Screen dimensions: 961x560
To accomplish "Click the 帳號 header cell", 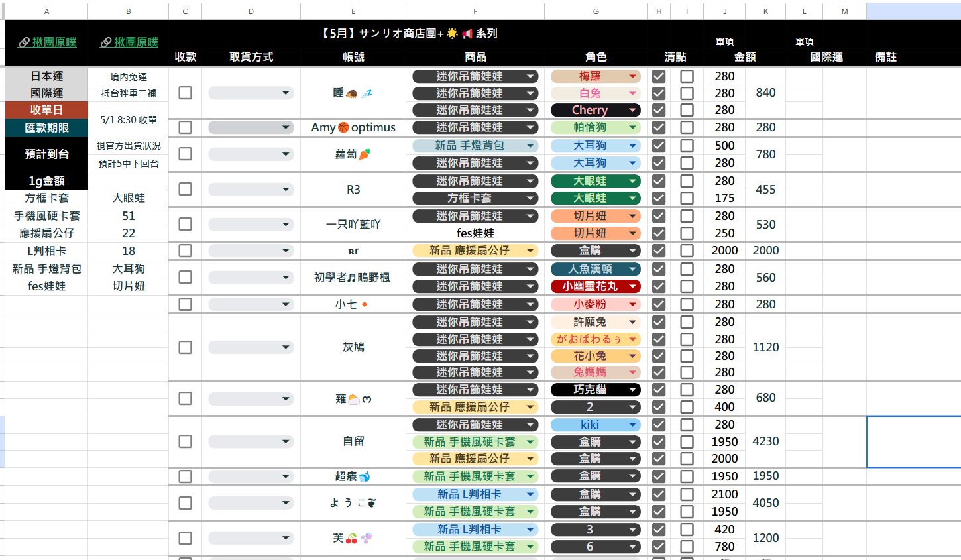I will 353,57.
